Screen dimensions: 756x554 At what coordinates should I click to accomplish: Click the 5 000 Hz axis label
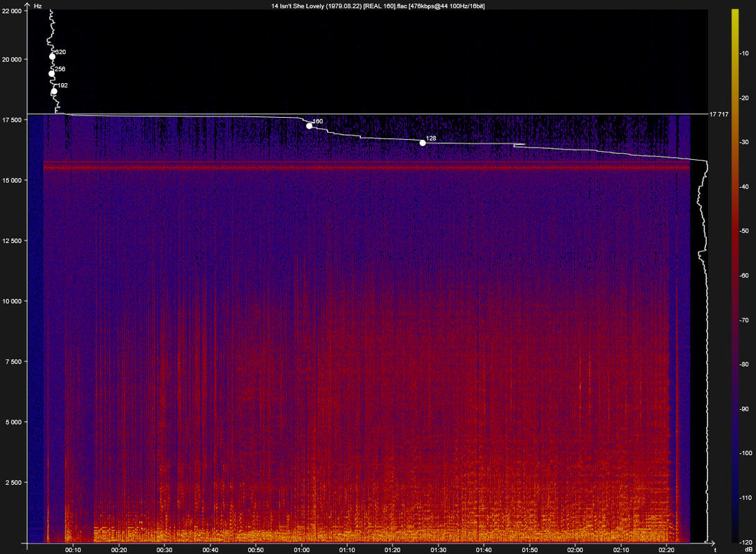pos(14,422)
